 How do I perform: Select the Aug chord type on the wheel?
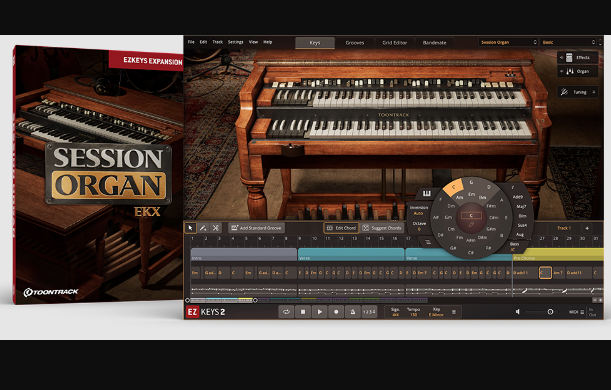pos(520,235)
